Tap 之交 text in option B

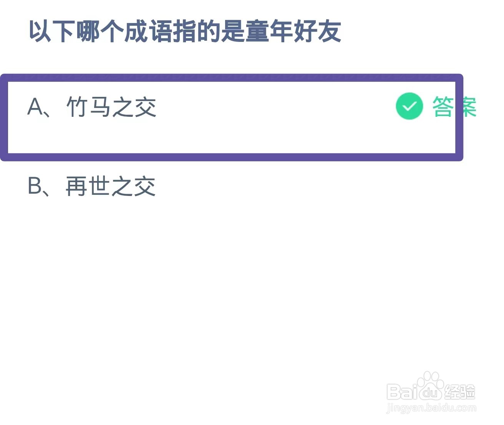tap(134, 186)
